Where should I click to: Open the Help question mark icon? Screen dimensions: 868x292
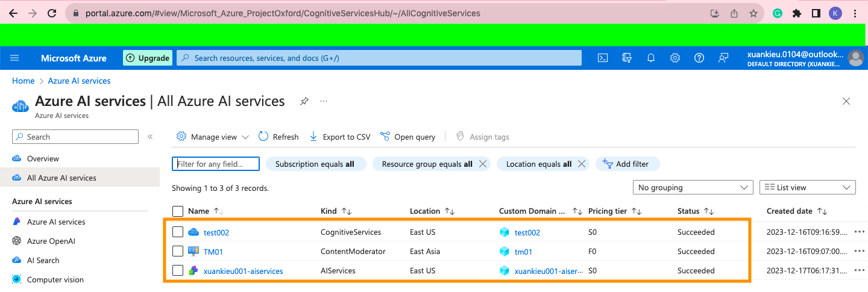click(699, 58)
